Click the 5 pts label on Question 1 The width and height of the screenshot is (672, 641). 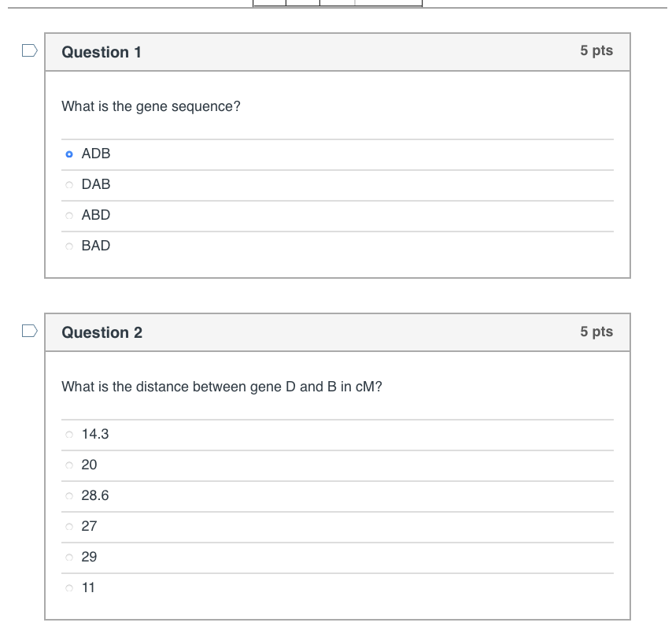click(x=596, y=50)
